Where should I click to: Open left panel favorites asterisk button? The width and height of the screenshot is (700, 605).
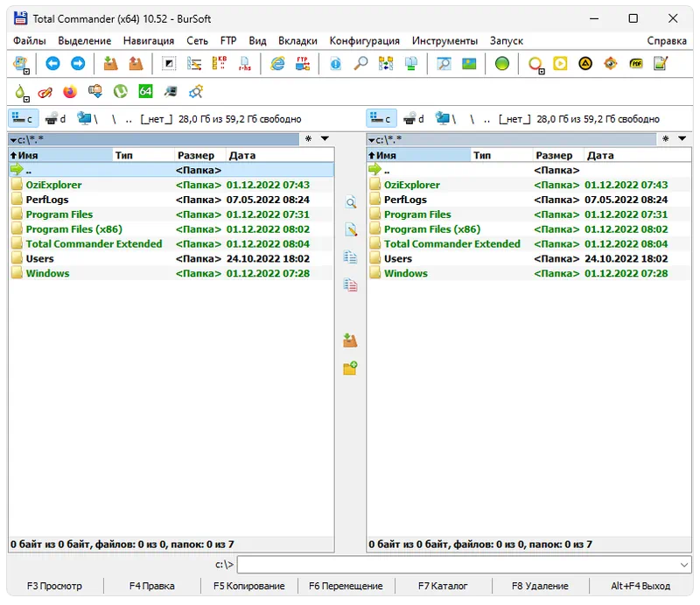point(309,138)
